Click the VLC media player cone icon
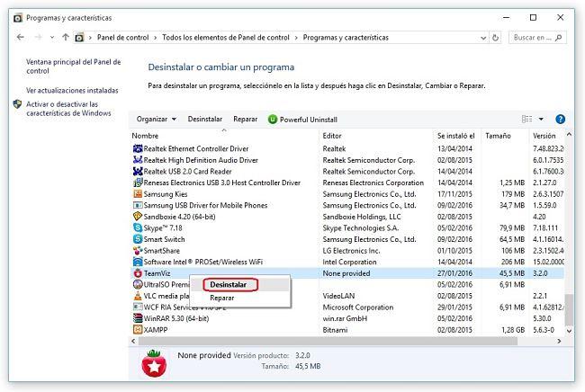This screenshot has height=392, width=585. tap(138, 296)
